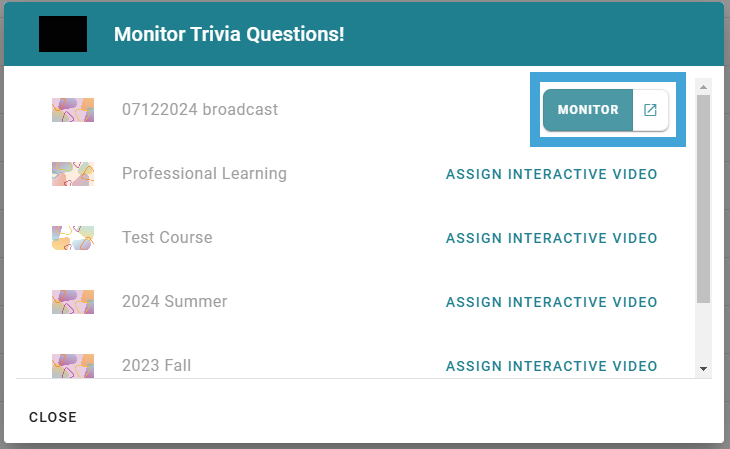The width and height of the screenshot is (730, 449).
Task: Click the Monitor button for 07122024 broadcast
Action: [588, 110]
